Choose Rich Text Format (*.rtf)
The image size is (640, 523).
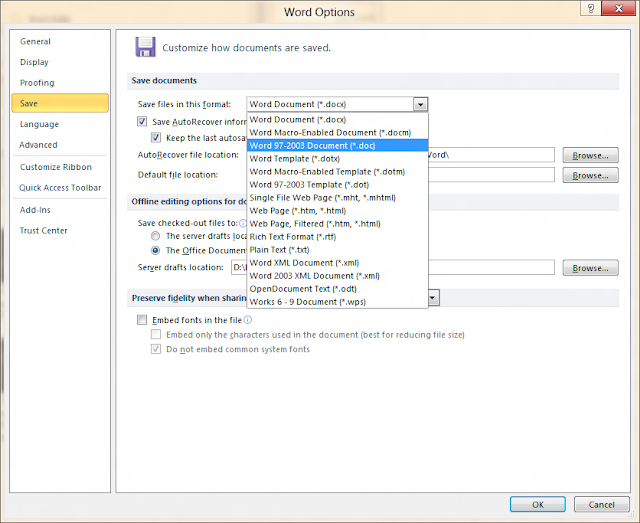coord(338,237)
